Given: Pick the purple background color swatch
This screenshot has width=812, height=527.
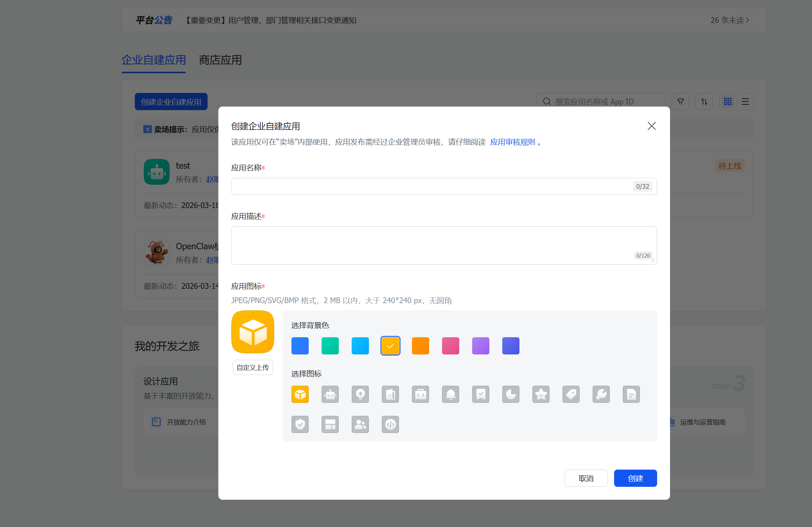Looking at the screenshot, I should (x=480, y=346).
